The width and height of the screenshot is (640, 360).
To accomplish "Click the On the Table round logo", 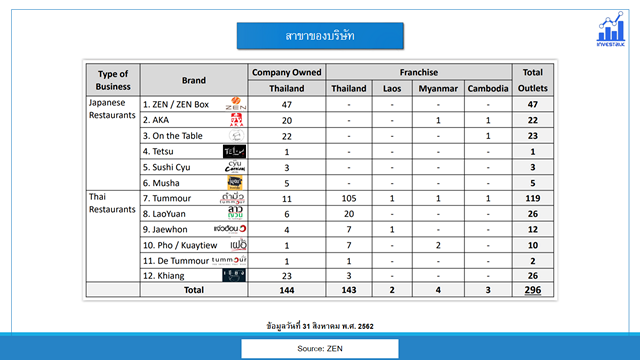I will coord(236,136).
